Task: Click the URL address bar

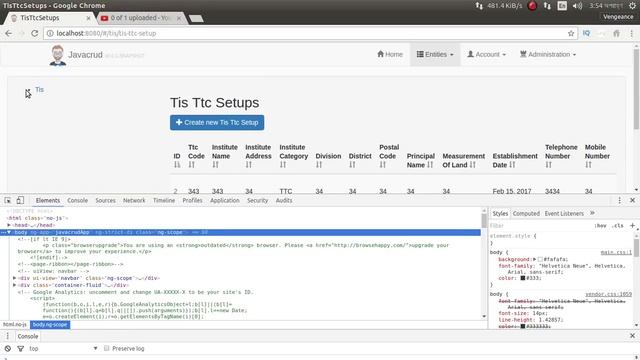Action: click(310, 33)
